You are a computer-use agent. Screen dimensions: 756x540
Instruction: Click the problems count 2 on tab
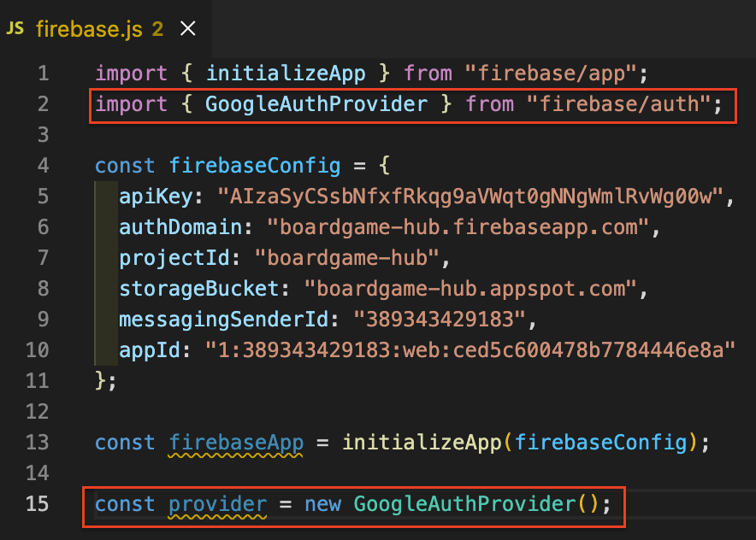click(157, 29)
